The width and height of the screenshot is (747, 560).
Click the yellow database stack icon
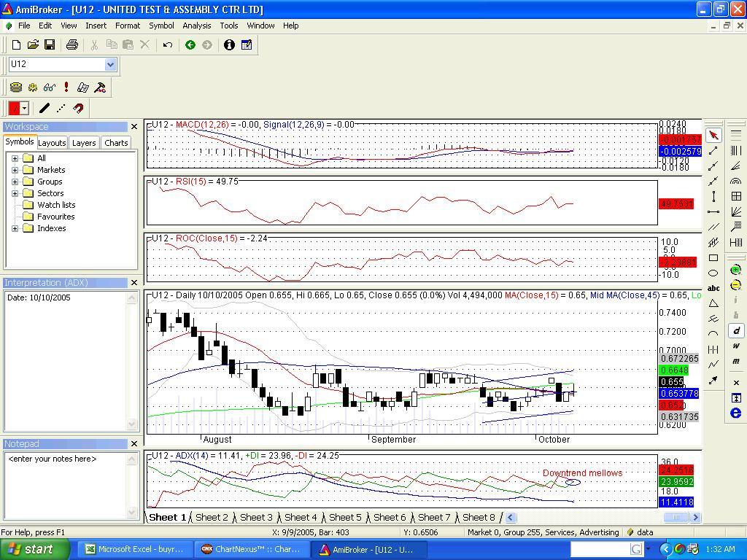point(16,87)
